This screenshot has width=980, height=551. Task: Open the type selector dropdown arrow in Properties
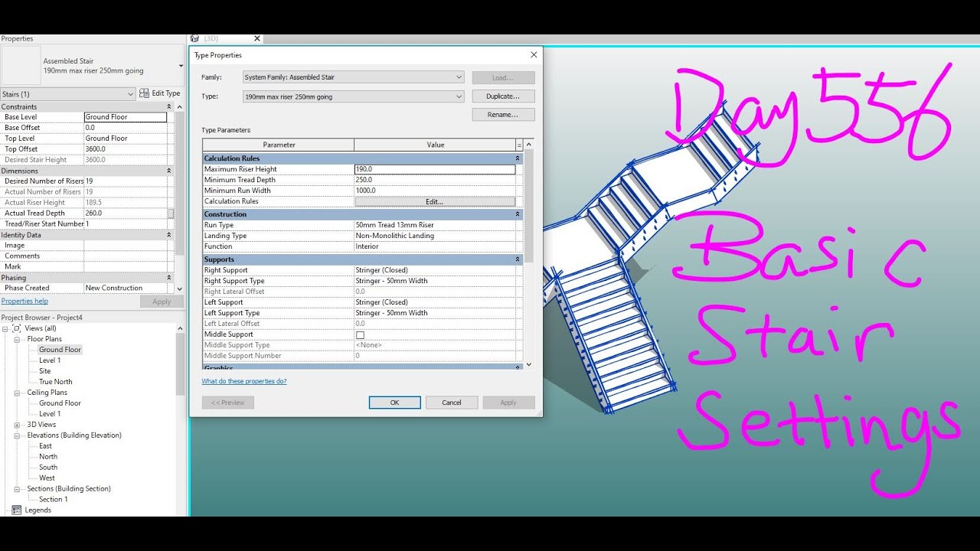pos(181,66)
